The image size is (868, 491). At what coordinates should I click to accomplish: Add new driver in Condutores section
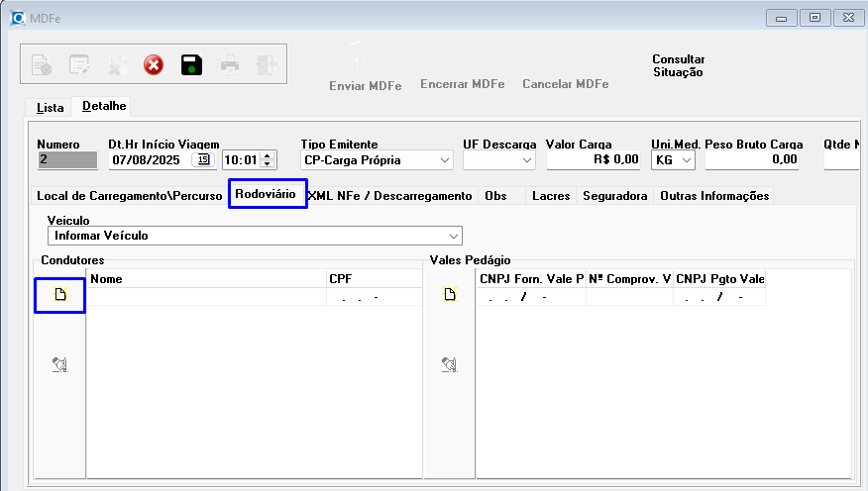pyautogui.click(x=59, y=295)
